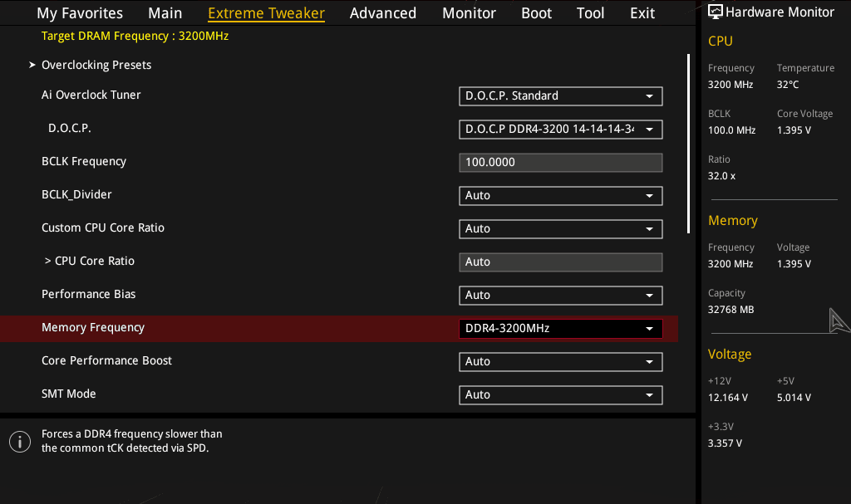This screenshot has height=504, width=851.
Task: Open the My Favorites tab
Action: pyautogui.click(x=80, y=13)
